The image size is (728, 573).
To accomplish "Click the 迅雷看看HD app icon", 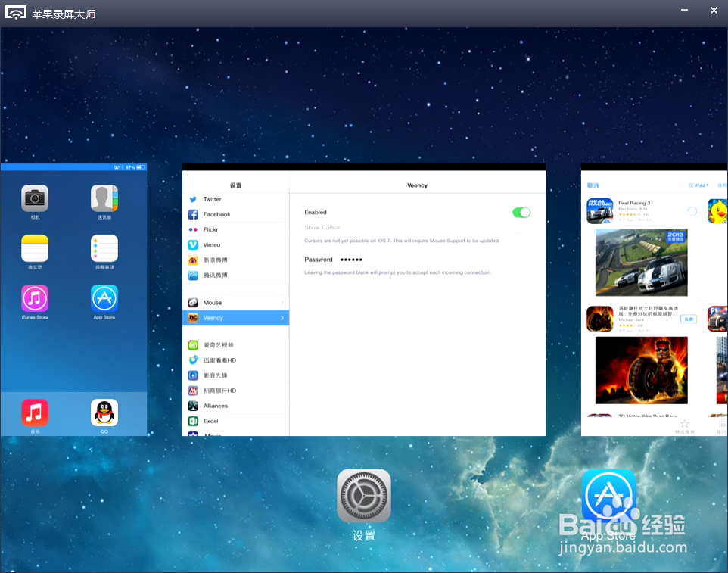I will (193, 360).
